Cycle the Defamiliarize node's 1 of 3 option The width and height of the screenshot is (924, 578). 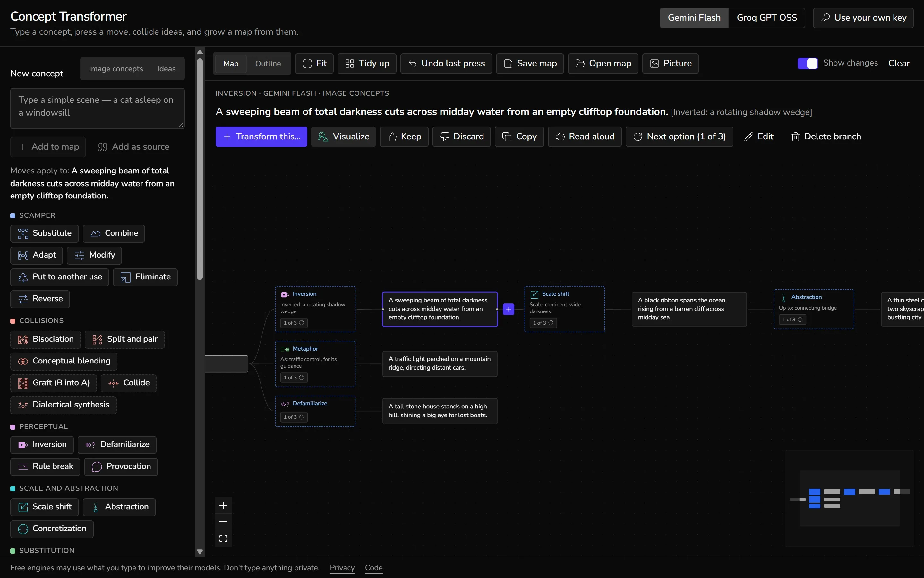pyautogui.click(x=294, y=417)
